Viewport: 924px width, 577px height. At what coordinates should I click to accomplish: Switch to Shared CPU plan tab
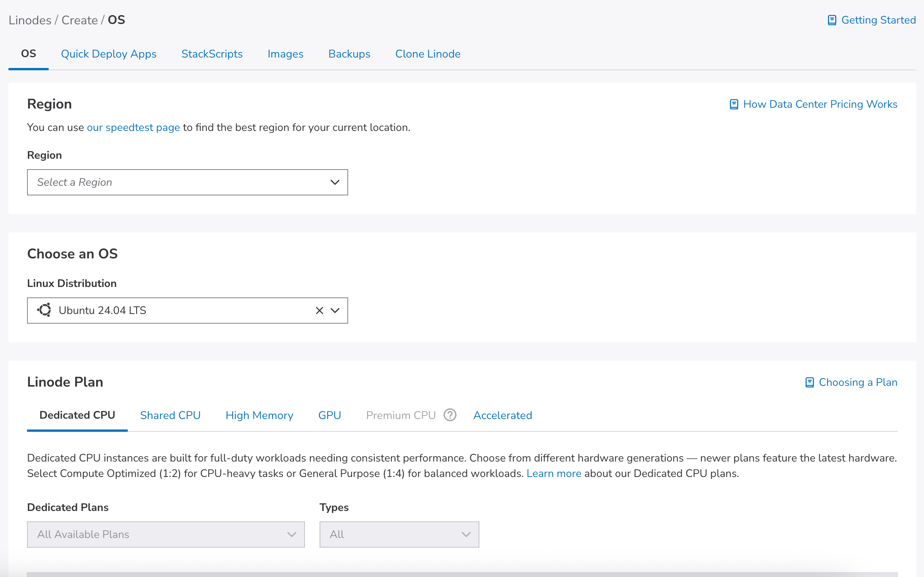(x=170, y=416)
